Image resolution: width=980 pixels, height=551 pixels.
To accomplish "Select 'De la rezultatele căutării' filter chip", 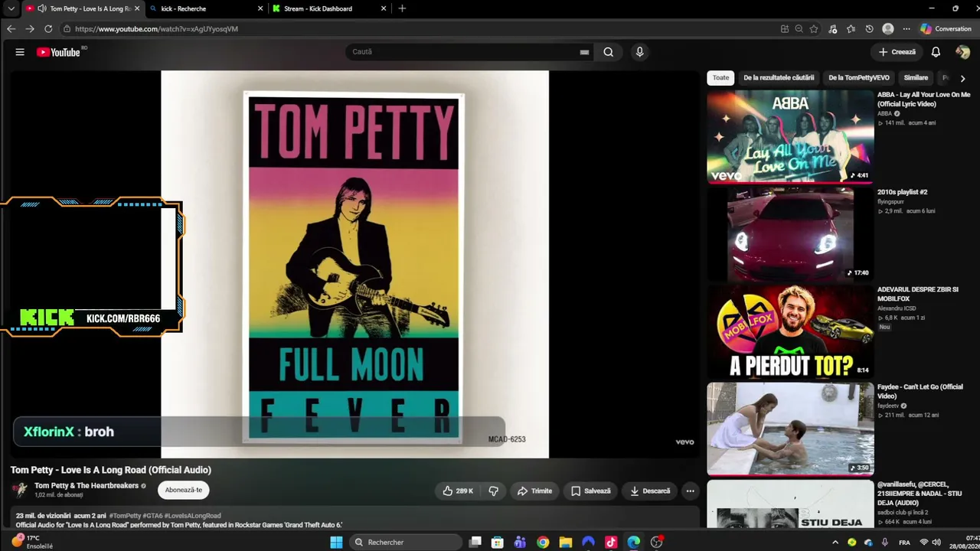I will tap(779, 77).
